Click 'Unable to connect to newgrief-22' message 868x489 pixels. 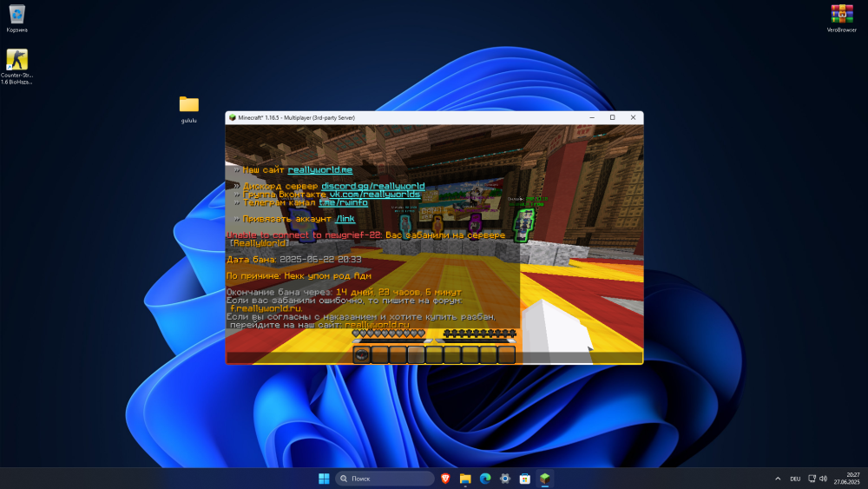coord(304,235)
